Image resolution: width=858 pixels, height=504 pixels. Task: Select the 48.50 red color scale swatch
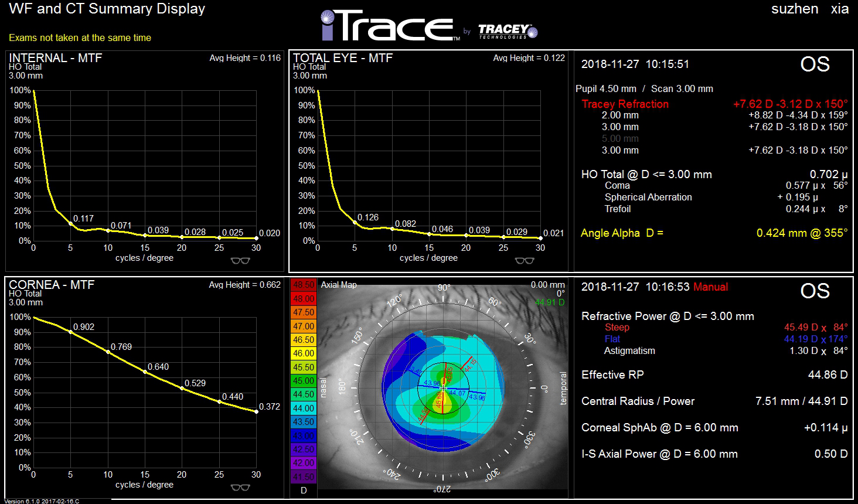(x=304, y=285)
